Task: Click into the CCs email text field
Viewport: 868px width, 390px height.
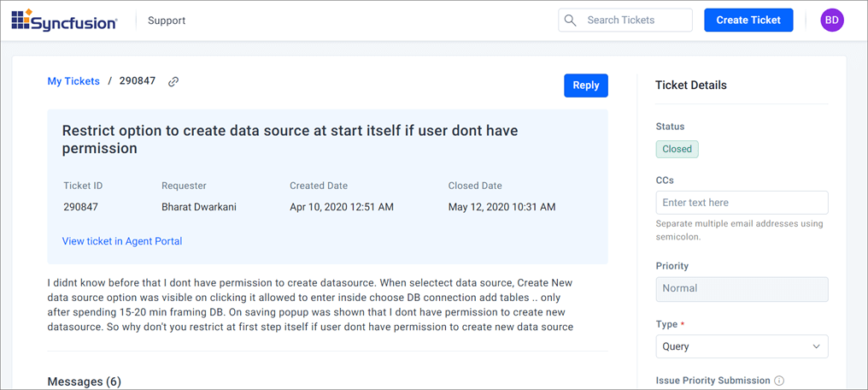Action: coord(741,203)
